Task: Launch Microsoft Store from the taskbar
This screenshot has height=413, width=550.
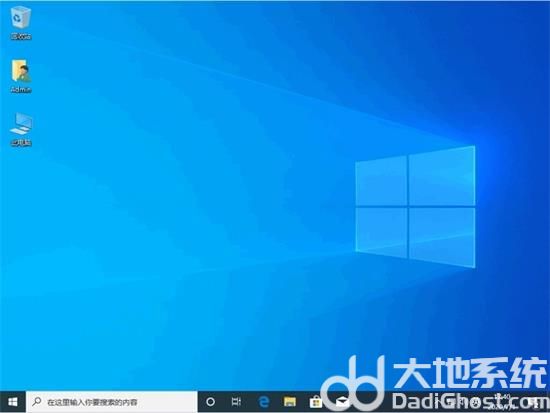Action: click(x=316, y=402)
